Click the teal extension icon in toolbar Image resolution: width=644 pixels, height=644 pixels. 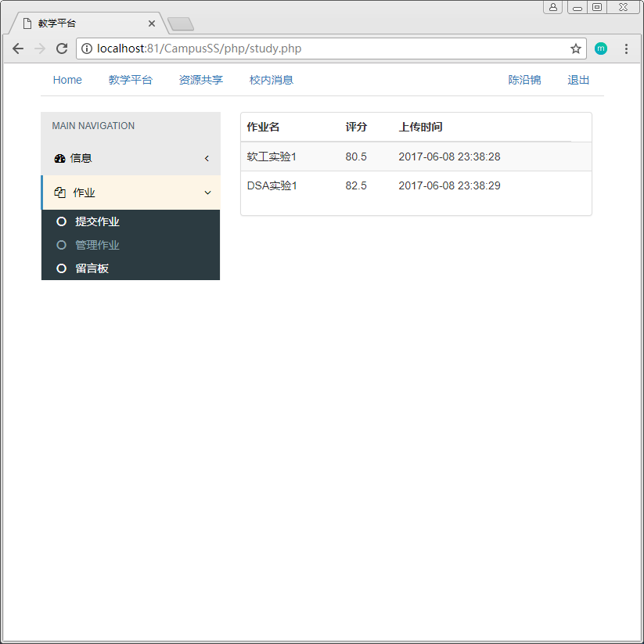pyautogui.click(x=600, y=49)
